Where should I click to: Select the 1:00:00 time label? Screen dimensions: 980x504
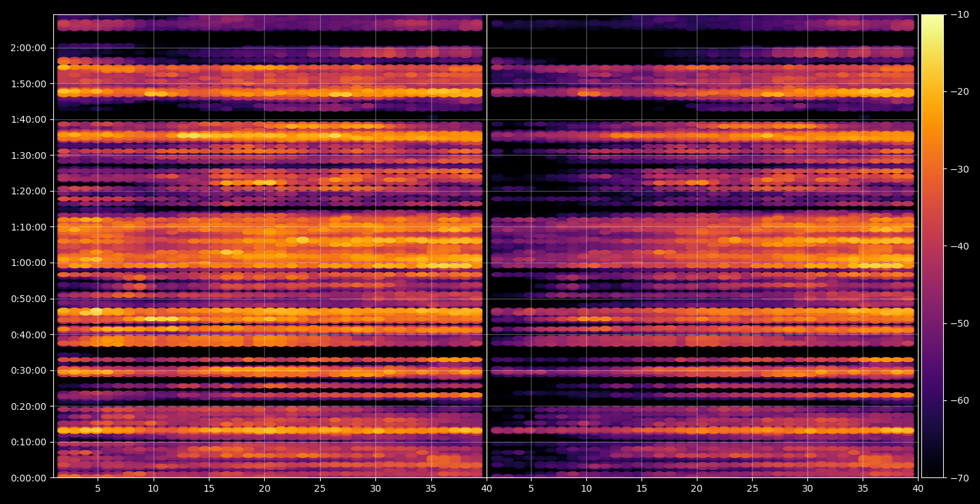[29, 263]
